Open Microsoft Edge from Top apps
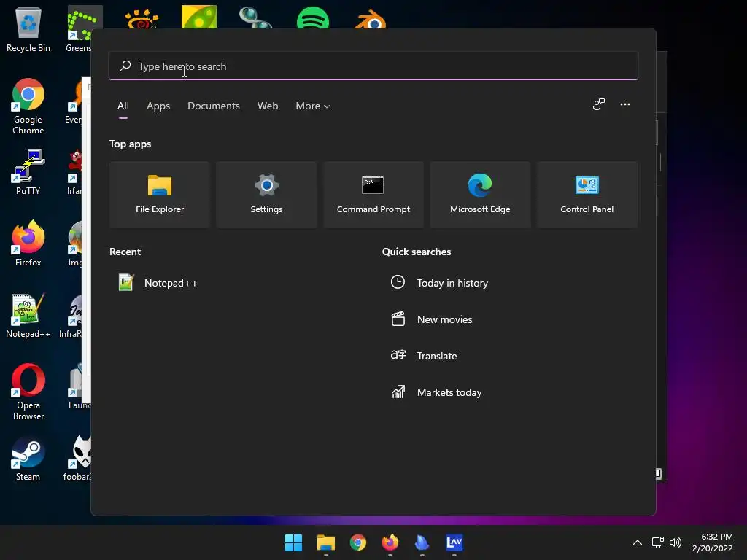 point(480,195)
